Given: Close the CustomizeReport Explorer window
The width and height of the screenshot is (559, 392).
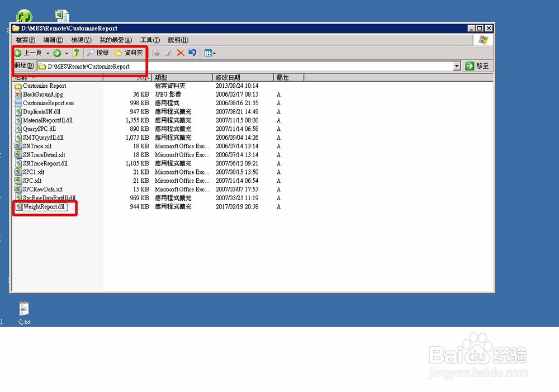Looking at the screenshot, I should [489, 28].
